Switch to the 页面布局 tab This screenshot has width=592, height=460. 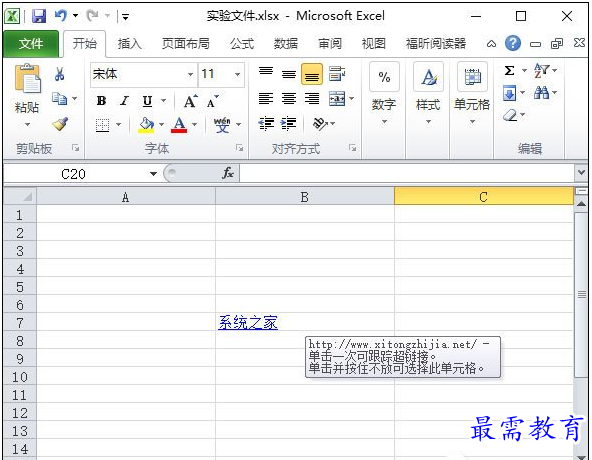pos(186,44)
